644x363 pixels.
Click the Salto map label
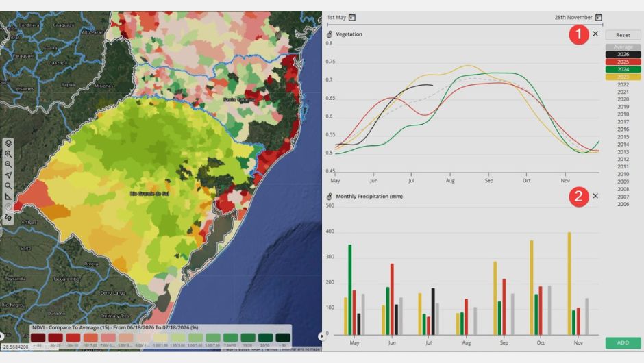coord(25,249)
